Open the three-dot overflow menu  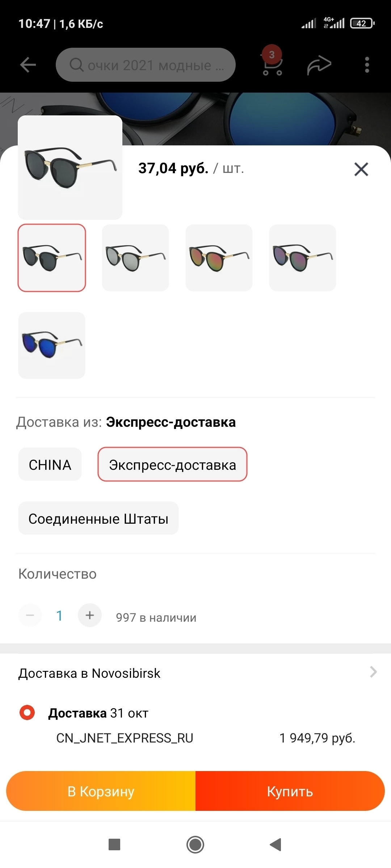click(x=367, y=65)
